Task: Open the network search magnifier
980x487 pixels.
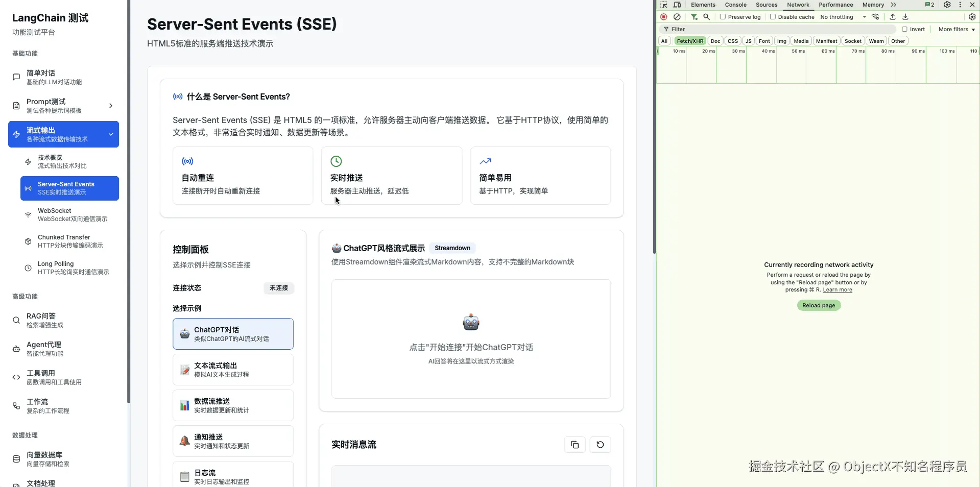Action: click(707, 17)
